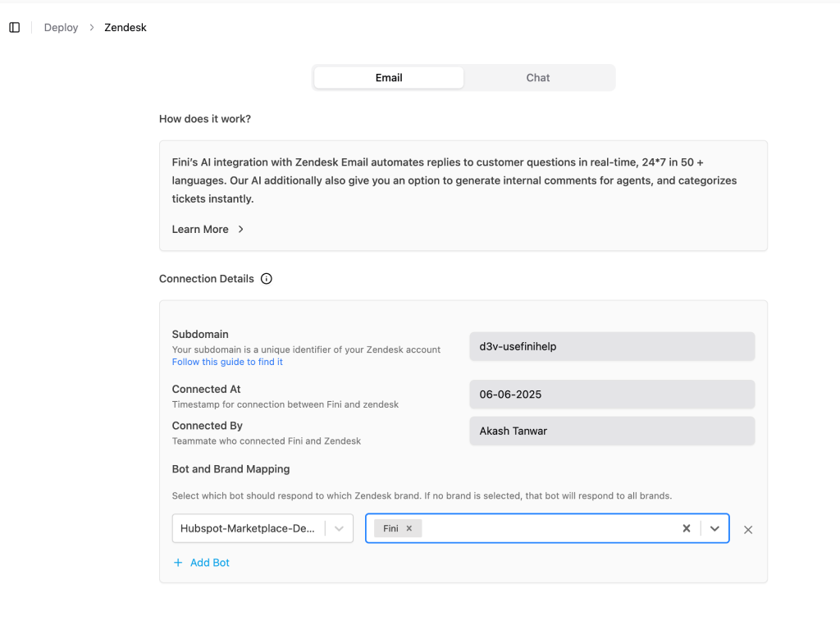Delete the bot and brand mapping row
The image size is (840, 630).
[x=748, y=530]
